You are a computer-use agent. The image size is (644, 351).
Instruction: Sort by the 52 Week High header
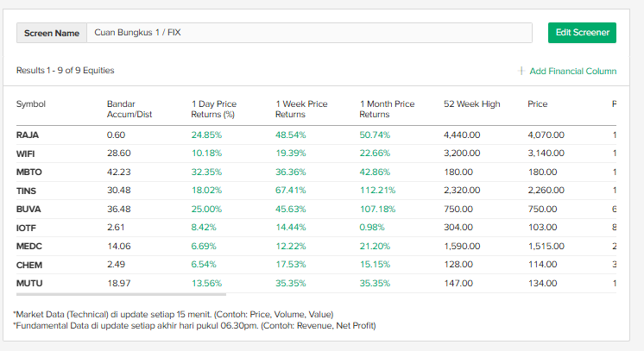pos(471,104)
